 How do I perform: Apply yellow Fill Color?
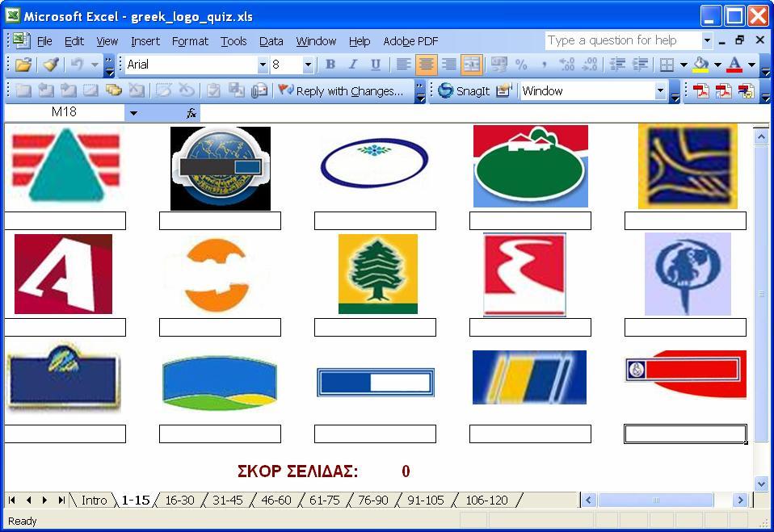point(701,65)
